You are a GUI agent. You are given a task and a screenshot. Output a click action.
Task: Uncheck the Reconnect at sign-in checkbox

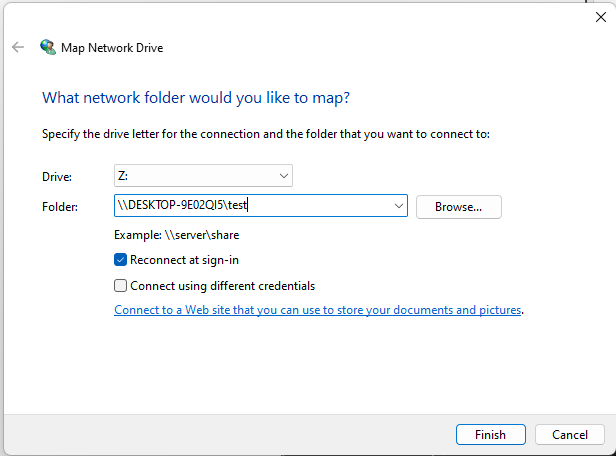click(121, 260)
